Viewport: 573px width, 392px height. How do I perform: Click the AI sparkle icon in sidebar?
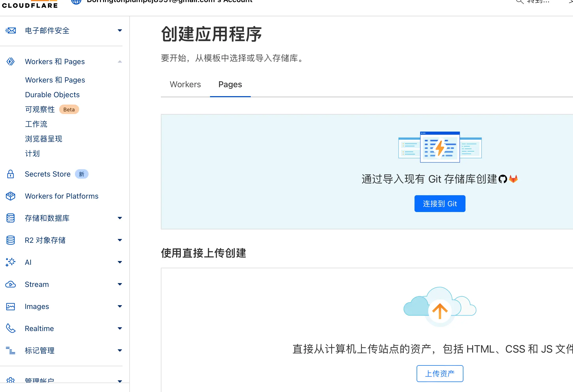[11, 262]
